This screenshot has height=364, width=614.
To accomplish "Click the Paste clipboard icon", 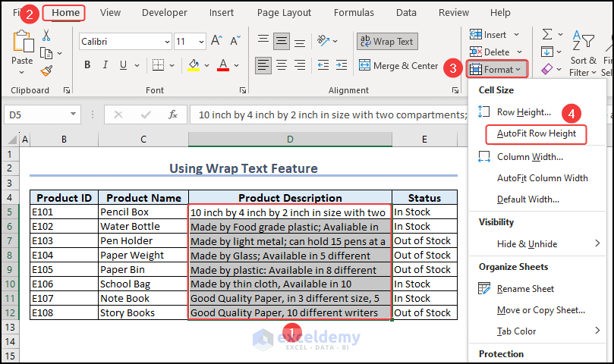I will (x=22, y=45).
